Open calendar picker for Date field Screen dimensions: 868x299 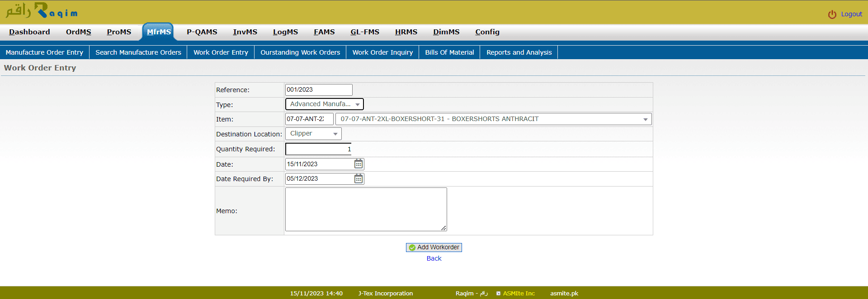[359, 164]
